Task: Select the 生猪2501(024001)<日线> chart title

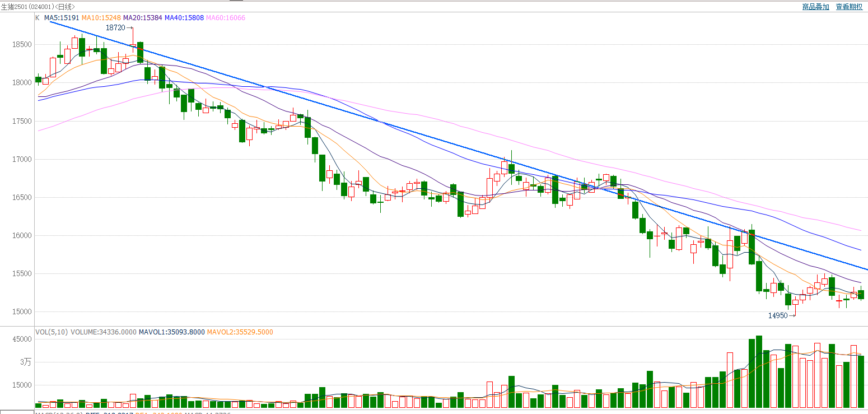Action: [x=39, y=7]
